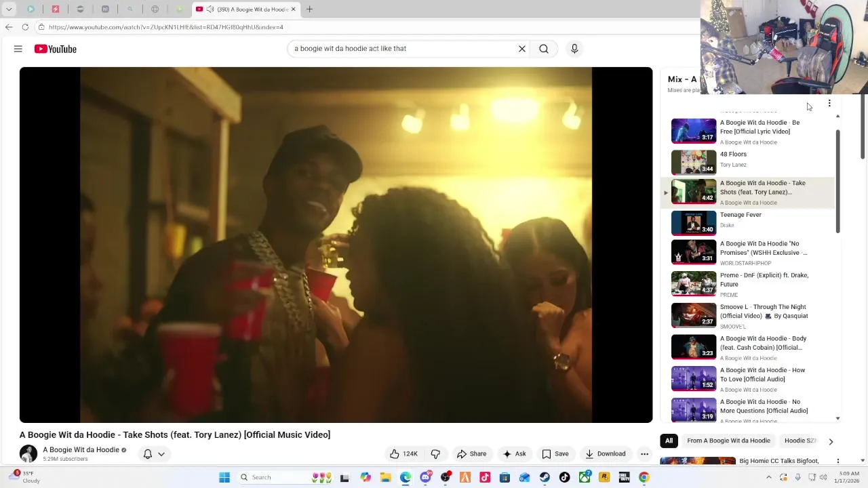Open Steam from taskbar
Viewport: 868px width, 488px height.
coord(545,477)
